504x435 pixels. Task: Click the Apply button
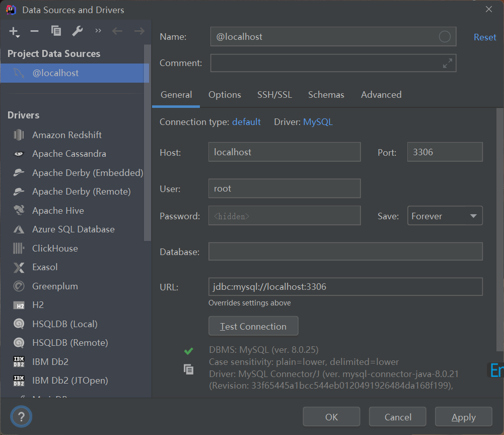464,417
